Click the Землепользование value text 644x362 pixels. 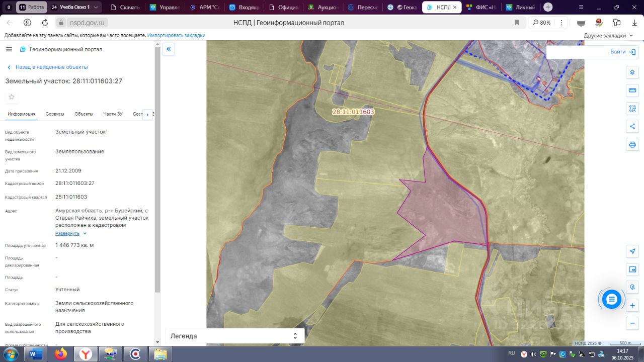[x=79, y=152]
